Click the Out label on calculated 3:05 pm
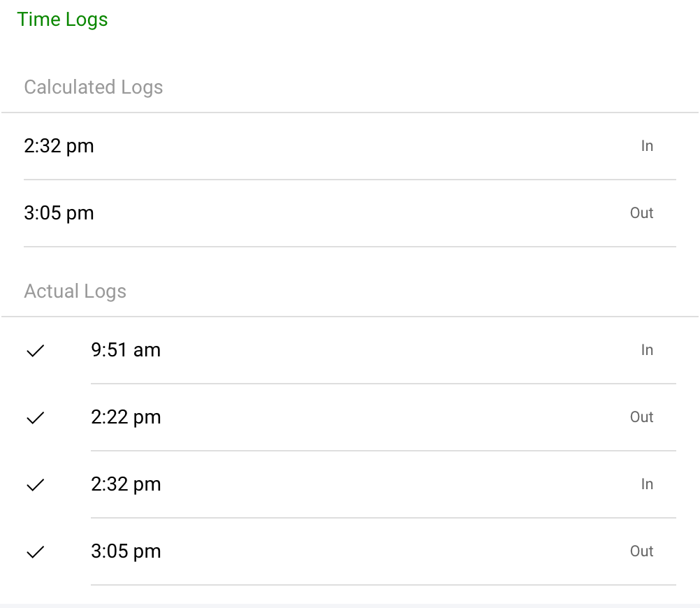The width and height of the screenshot is (700, 608). pyautogui.click(x=641, y=213)
